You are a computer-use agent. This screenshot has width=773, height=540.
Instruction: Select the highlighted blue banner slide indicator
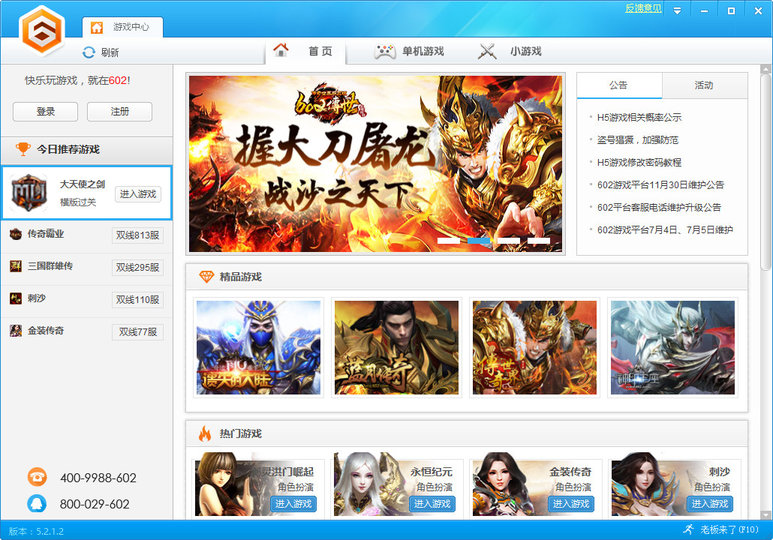[479, 241]
